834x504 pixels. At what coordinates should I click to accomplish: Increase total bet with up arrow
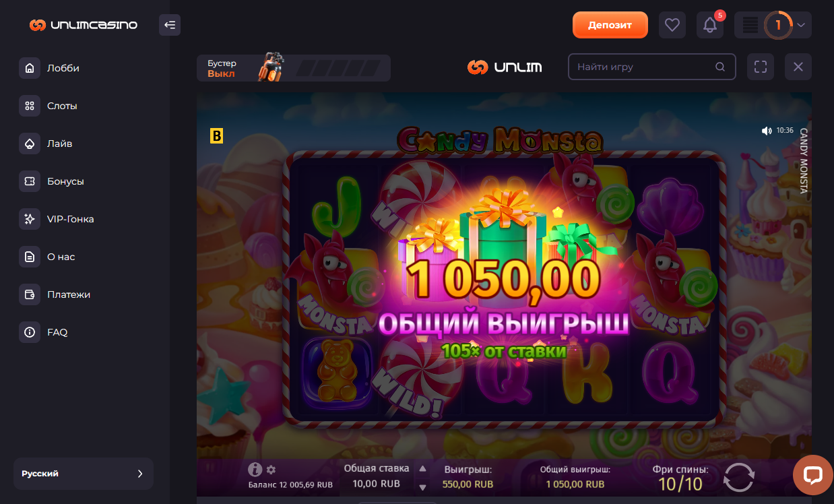(423, 469)
